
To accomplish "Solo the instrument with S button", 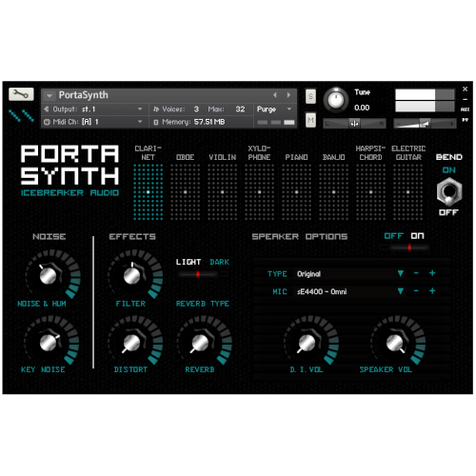I will point(310,96).
